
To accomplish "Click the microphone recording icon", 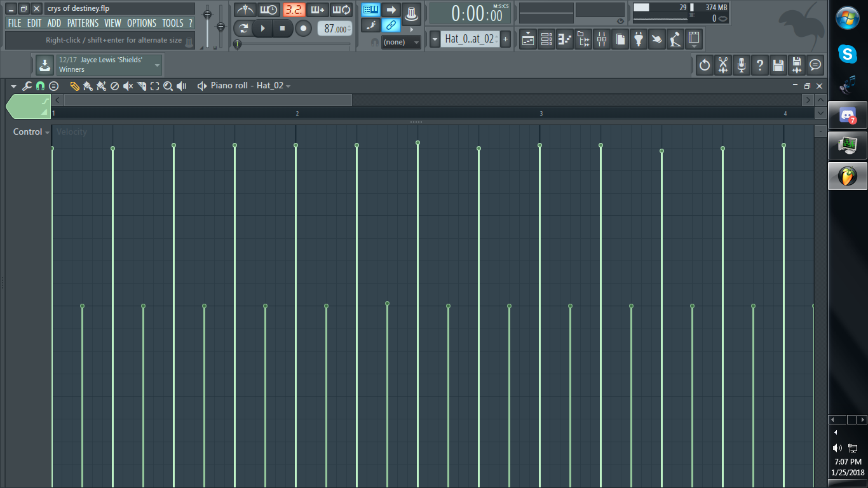I will (x=742, y=65).
